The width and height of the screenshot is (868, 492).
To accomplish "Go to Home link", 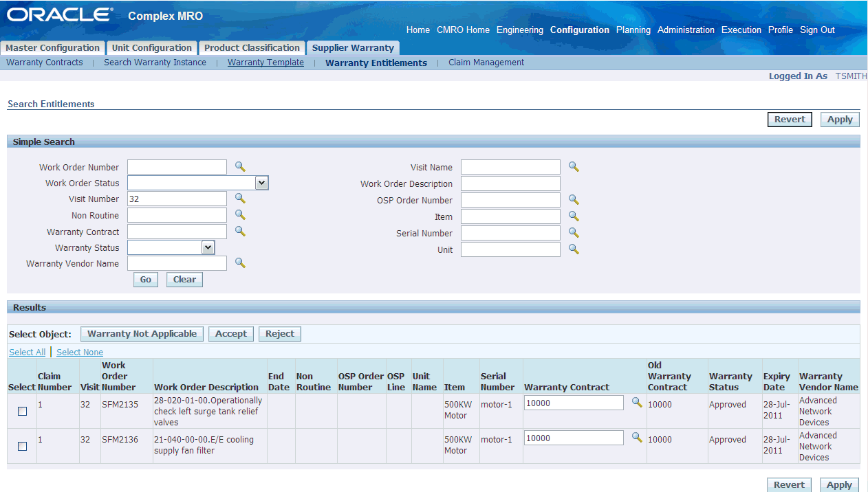I will point(418,30).
